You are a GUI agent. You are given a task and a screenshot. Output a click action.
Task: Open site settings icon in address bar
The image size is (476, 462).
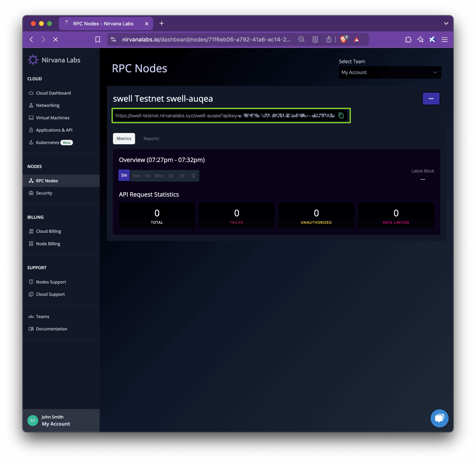(113, 39)
